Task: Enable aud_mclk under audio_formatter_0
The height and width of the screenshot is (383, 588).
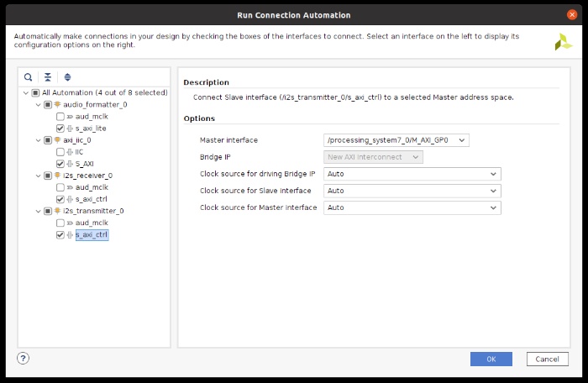Action: (60, 116)
